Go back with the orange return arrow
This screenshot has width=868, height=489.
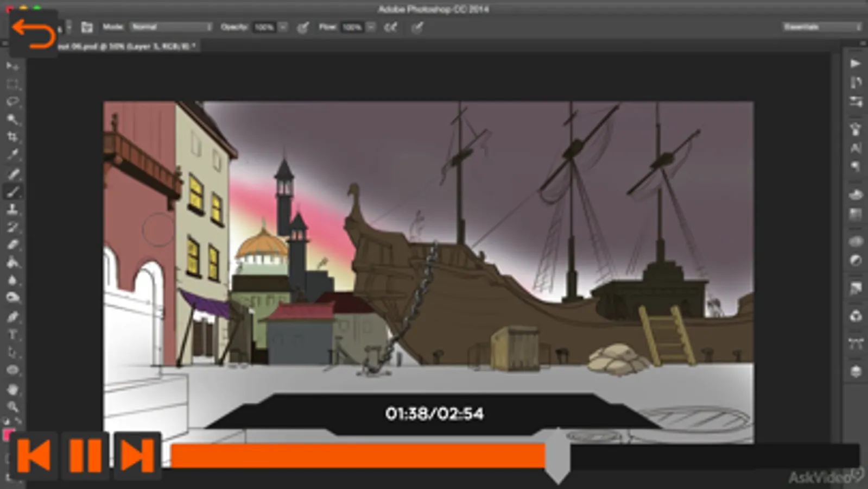(x=33, y=33)
